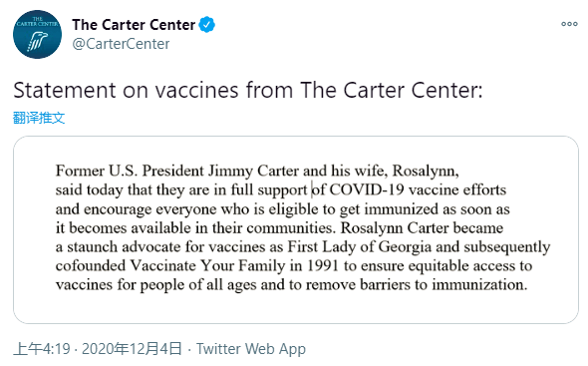Click the 上午4:19 tweet timestamp
588x366 pixels.
pyautogui.click(x=42, y=349)
